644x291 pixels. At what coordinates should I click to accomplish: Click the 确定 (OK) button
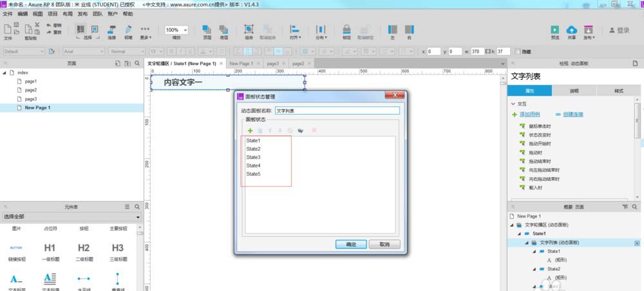(x=351, y=244)
